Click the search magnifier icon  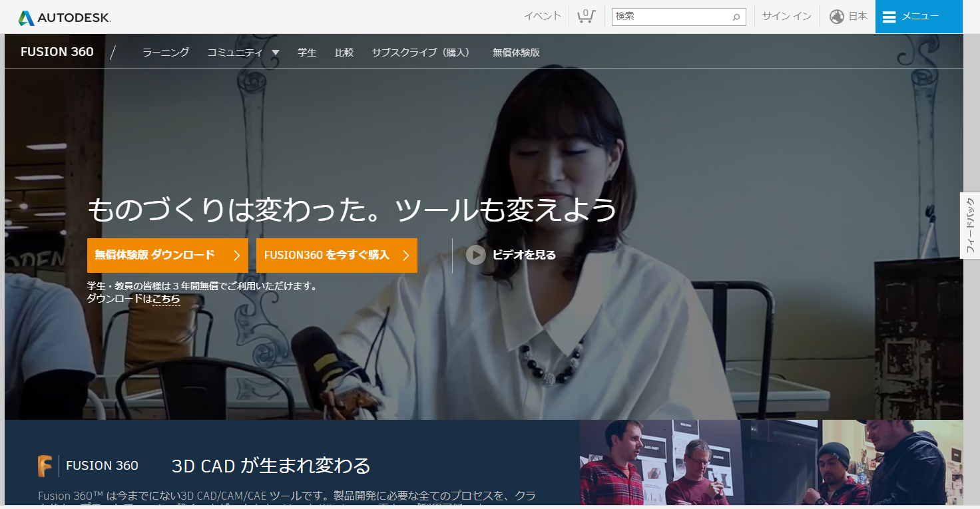(x=736, y=17)
